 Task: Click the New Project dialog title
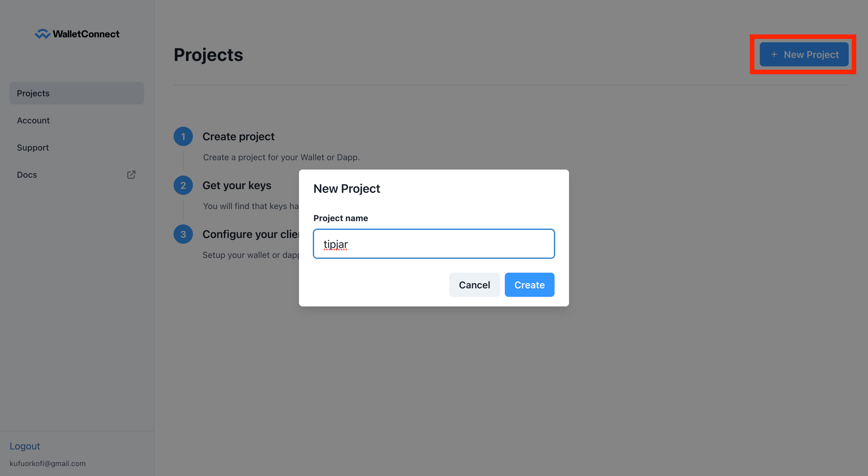tap(346, 188)
